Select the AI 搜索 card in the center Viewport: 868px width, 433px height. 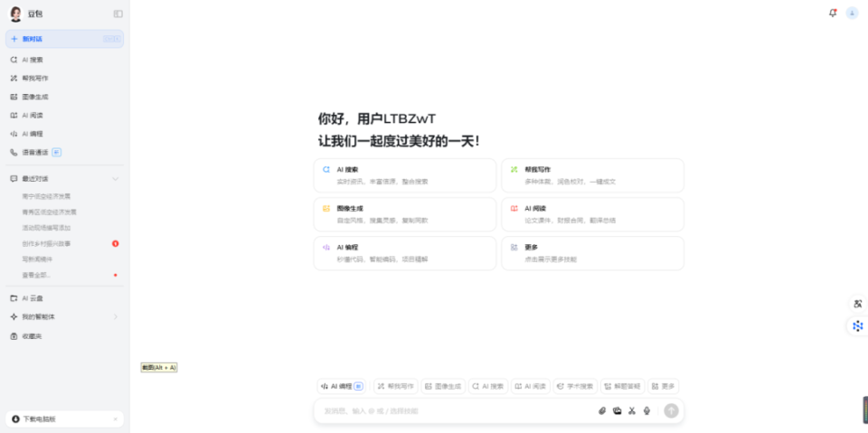pyautogui.click(x=405, y=175)
